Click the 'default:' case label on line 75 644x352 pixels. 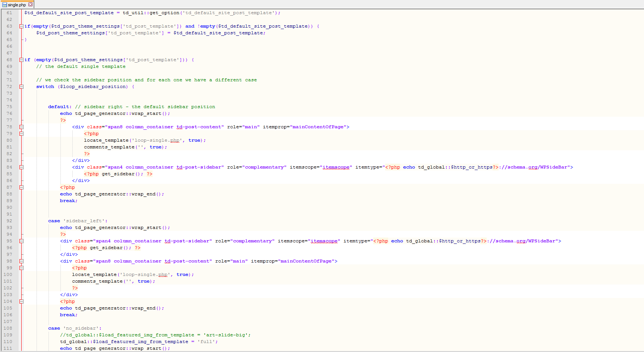(60, 107)
